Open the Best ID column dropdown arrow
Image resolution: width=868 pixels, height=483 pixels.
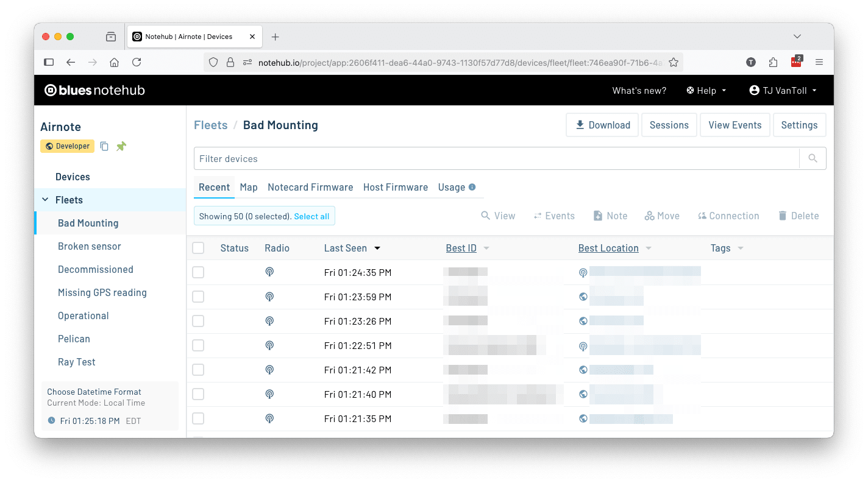pyautogui.click(x=486, y=248)
